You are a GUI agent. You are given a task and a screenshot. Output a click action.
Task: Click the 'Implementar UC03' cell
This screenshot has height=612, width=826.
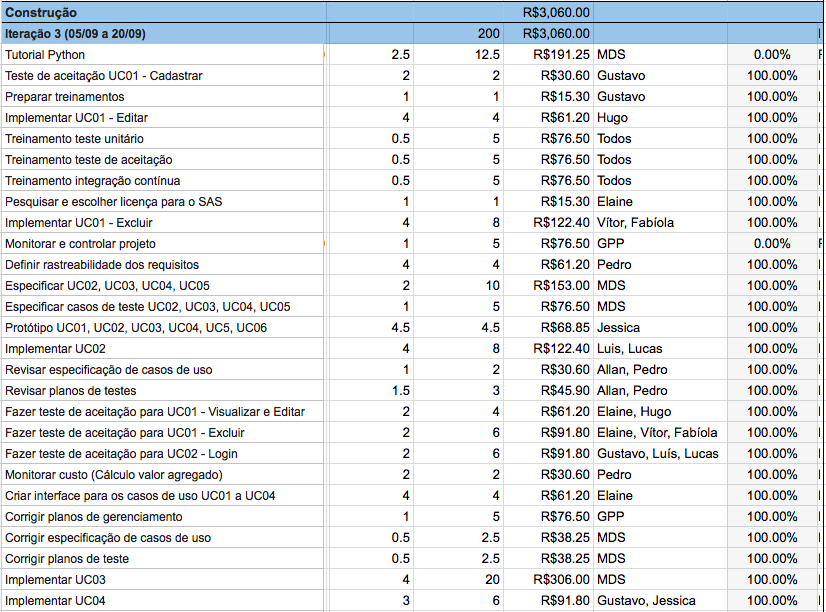click(x=162, y=580)
